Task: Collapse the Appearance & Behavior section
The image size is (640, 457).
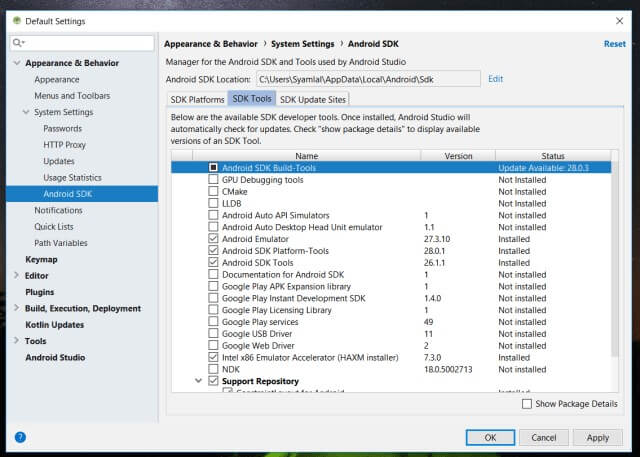Action: [x=16, y=63]
